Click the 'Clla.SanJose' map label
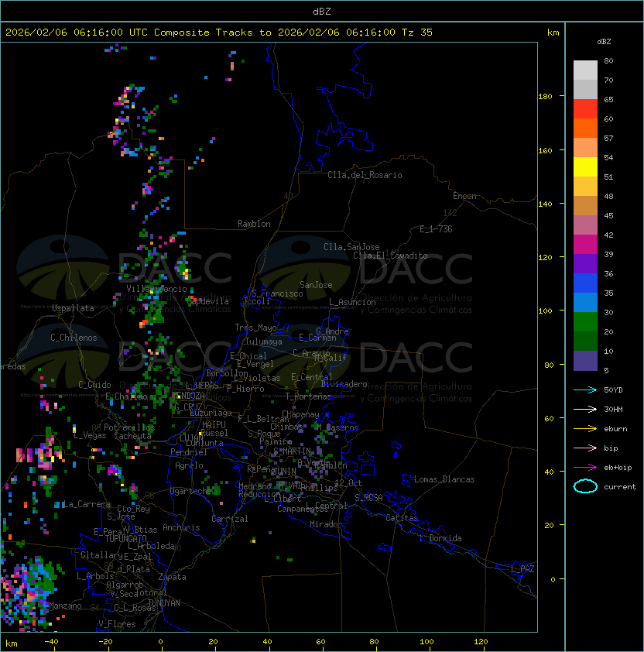The height and width of the screenshot is (652, 644). (x=351, y=247)
